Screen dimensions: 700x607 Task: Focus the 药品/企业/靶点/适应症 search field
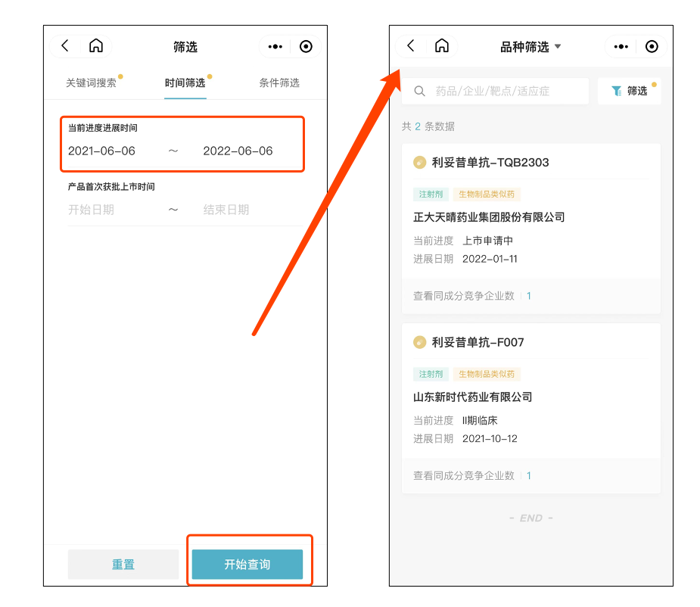(x=496, y=91)
